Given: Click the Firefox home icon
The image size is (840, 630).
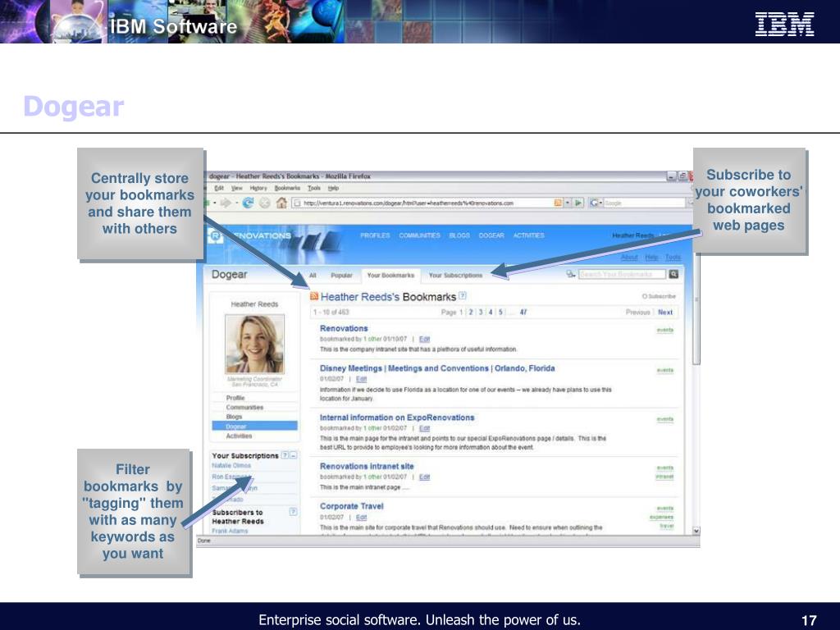Looking at the screenshot, I should [281, 203].
